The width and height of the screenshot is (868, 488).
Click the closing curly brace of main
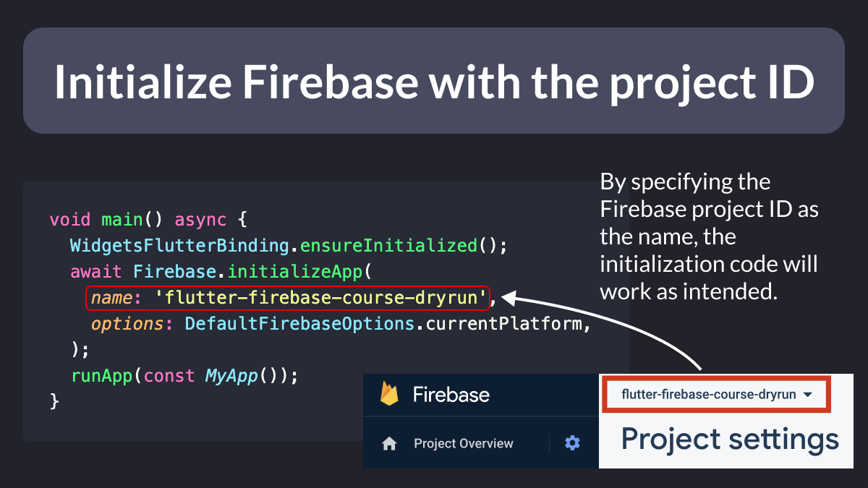[x=54, y=401]
